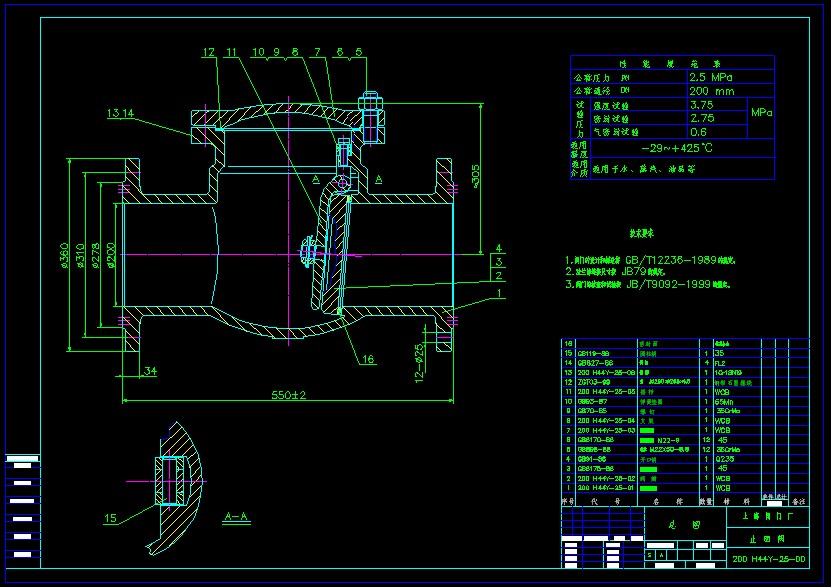Click the WCB material in row 1
831x587 pixels.
point(723,488)
